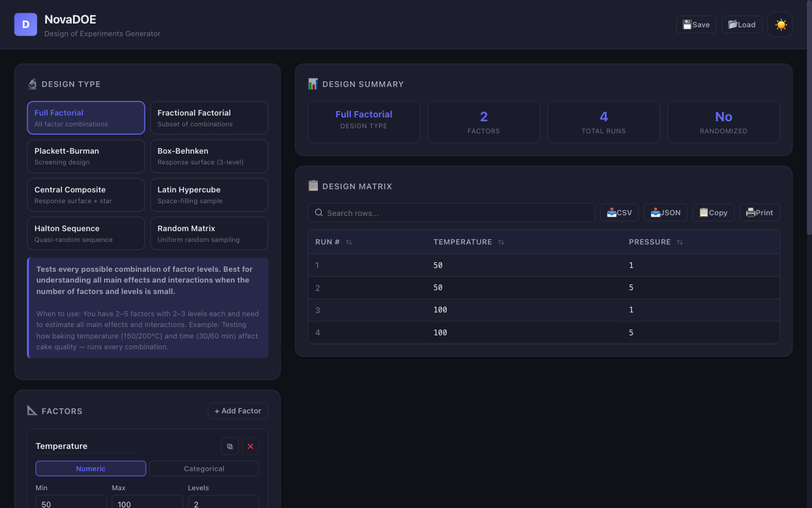The width and height of the screenshot is (812, 508).
Task: Focus the Search rows input
Action: (x=452, y=213)
